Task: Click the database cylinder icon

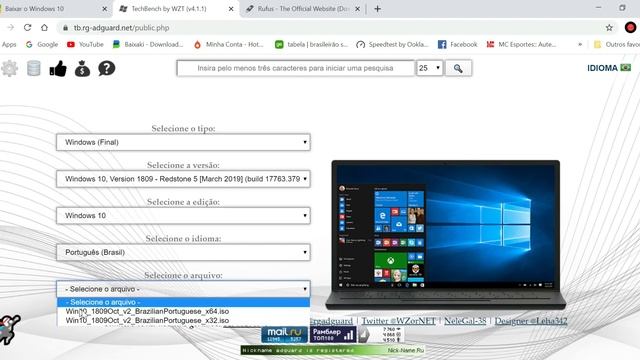Action: (33, 68)
